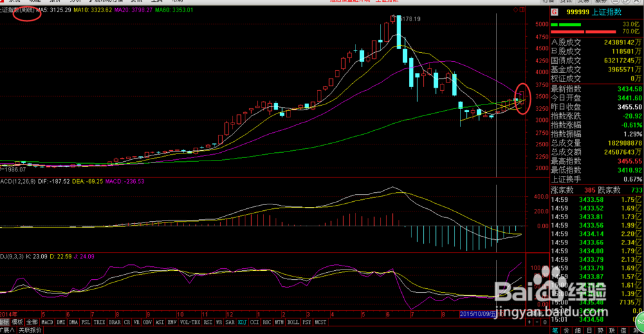Select the VR indicator tab
This screenshot has height=334, width=644.
tap(137, 322)
